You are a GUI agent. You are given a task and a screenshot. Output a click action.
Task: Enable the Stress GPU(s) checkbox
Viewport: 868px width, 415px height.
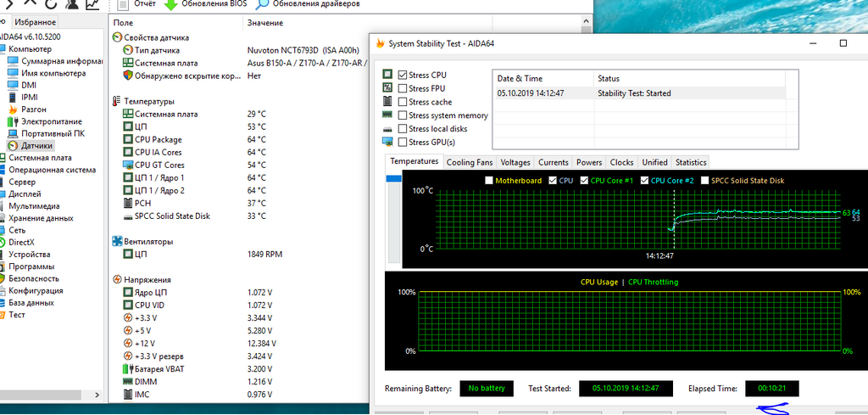403,142
